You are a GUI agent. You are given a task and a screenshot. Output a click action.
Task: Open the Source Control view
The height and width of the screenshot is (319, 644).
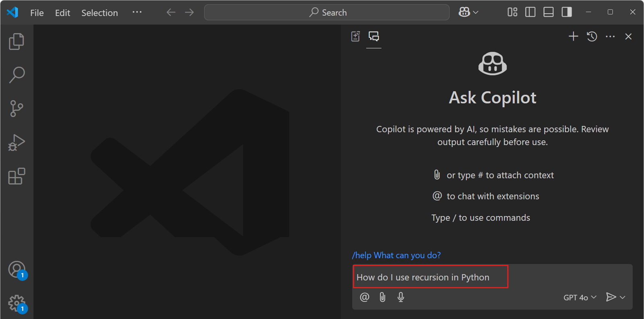pos(17,109)
